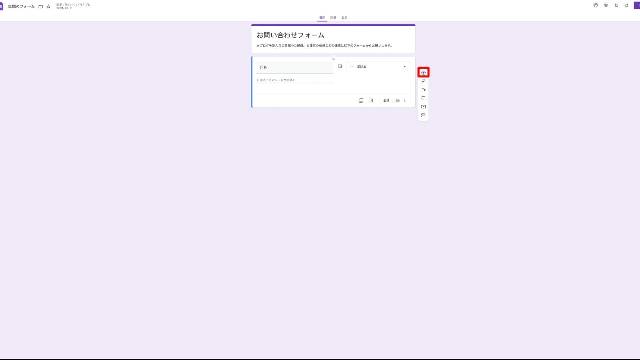Switch to the Settings tab
This screenshot has width=640, height=360.
coord(344,18)
